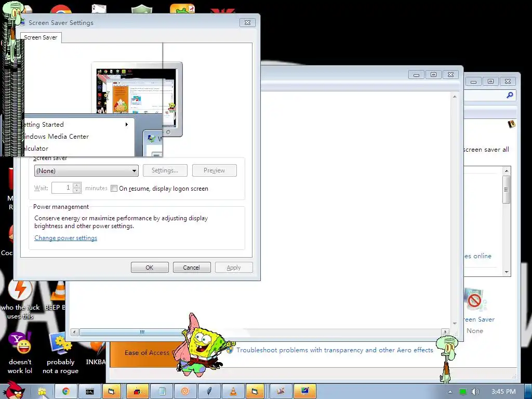Screen dimensions: 532x399
Task: Decrease Wait minutes with down arrow
Action: point(77,191)
